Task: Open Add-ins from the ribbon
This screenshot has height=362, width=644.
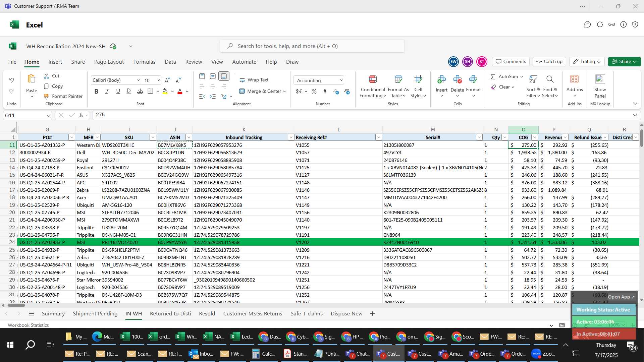Action: click(575, 86)
